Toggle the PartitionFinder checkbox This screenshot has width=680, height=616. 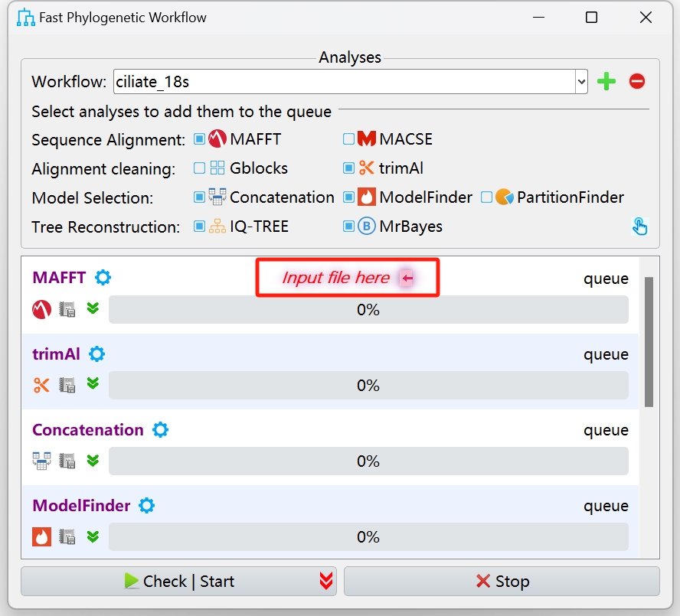pos(486,197)
